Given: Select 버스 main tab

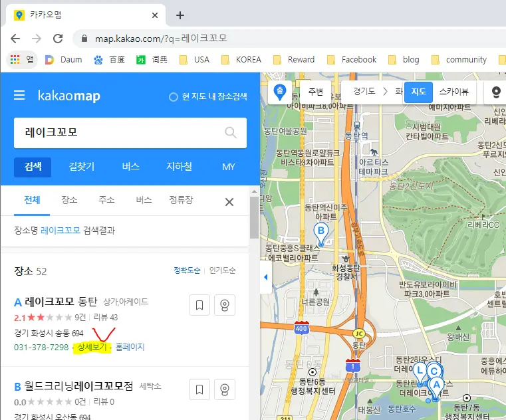Looking at the screenshot, I should pyautogui.click(x=131, y=167).
